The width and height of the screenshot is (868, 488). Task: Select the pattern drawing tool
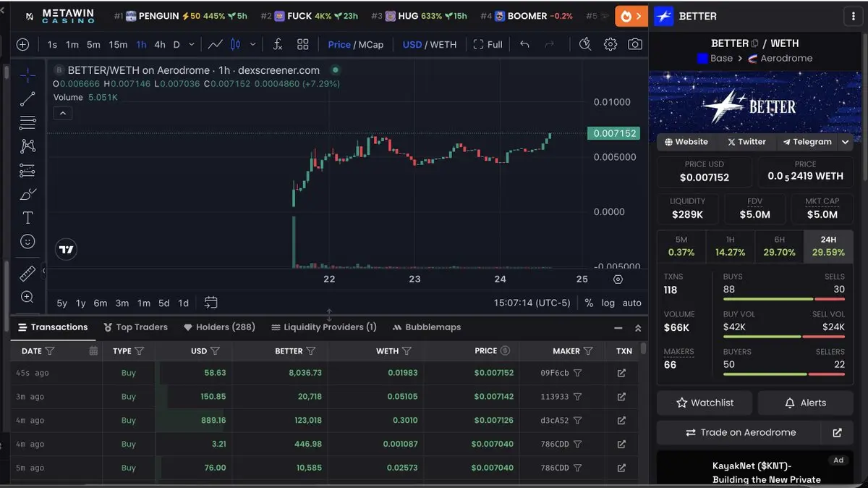(x=27, y=146)
